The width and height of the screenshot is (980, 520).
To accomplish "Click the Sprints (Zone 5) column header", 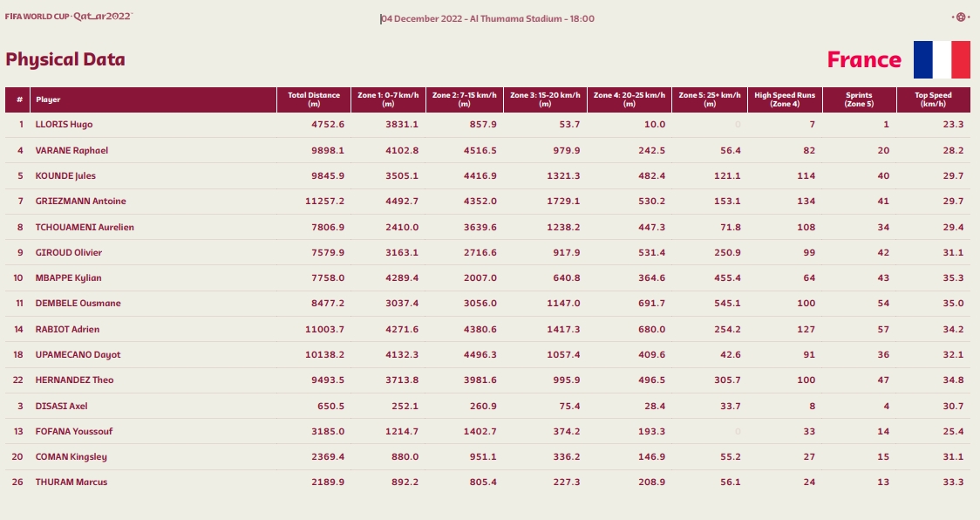I will point(860,99).
